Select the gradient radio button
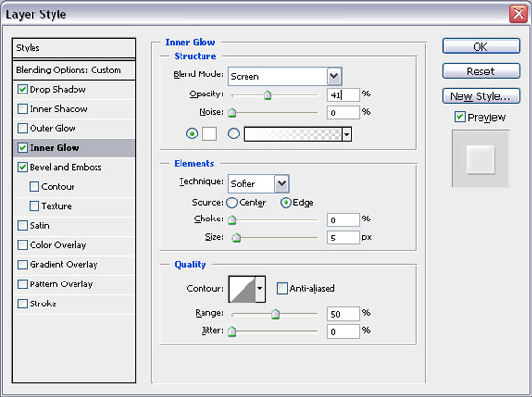This screenshot has height=397, width=532. click(x=234, y=134)
